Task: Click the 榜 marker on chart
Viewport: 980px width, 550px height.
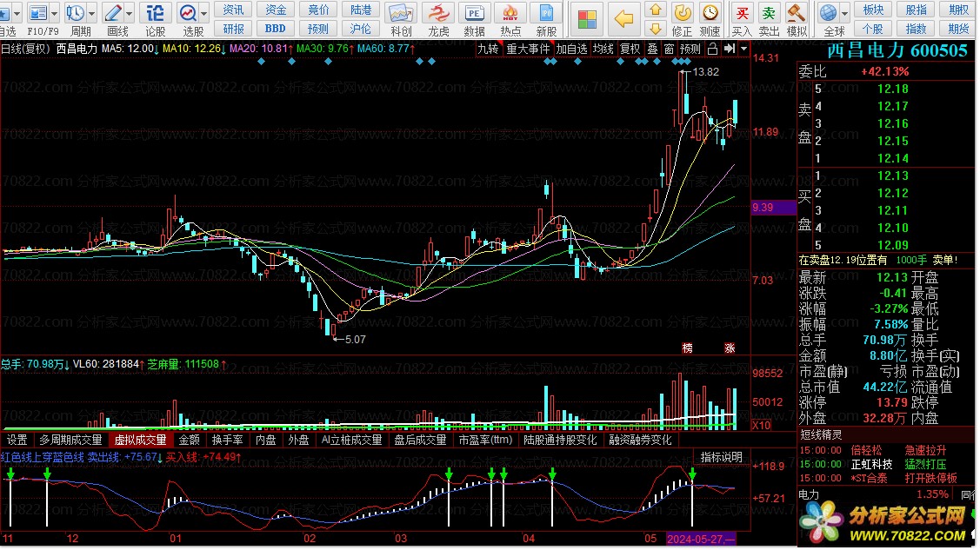Action: 688,348
